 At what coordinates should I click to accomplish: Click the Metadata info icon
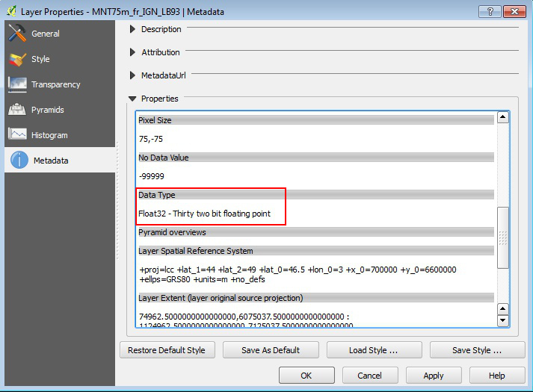coord(19,161)
